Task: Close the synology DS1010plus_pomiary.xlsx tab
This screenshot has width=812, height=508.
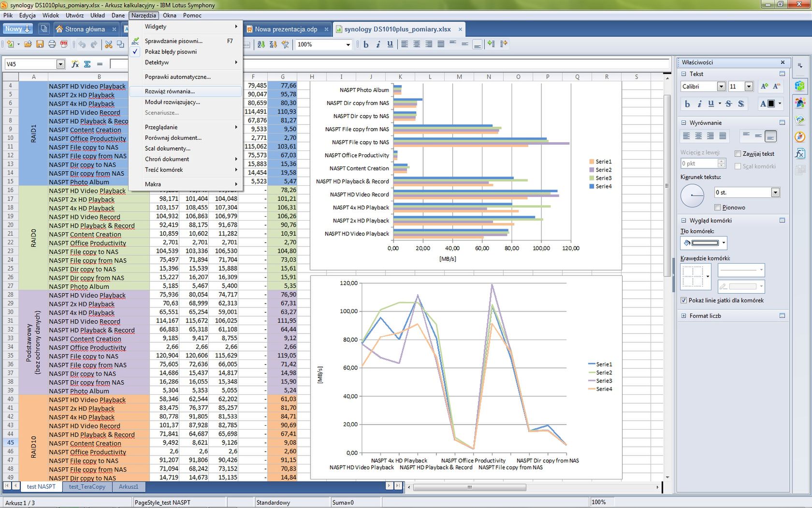Action: [460, 29]
